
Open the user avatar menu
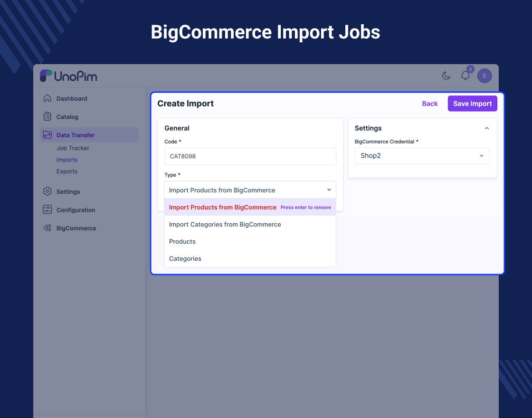(x=484, y=76)
